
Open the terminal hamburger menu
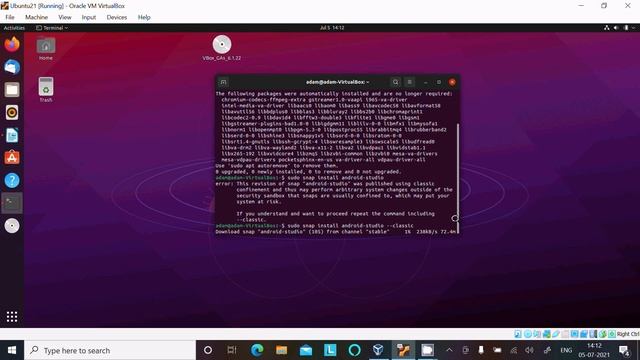point(409,82)
